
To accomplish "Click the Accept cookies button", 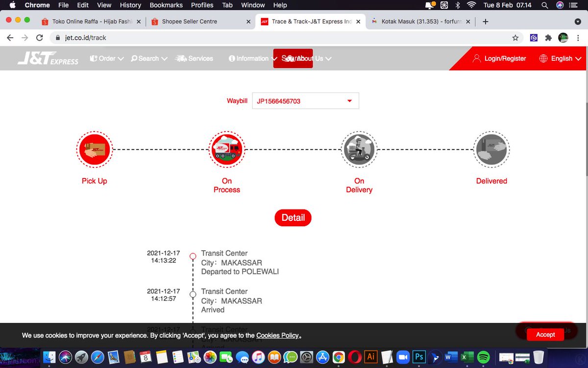I will (545, 335).
